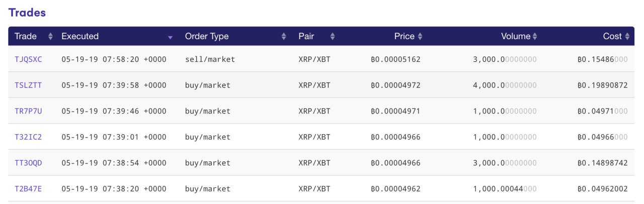This screenshot has height=204, width=644.
Task: Click sort arrows beside Order Type
Action: (x=284, y=37)
